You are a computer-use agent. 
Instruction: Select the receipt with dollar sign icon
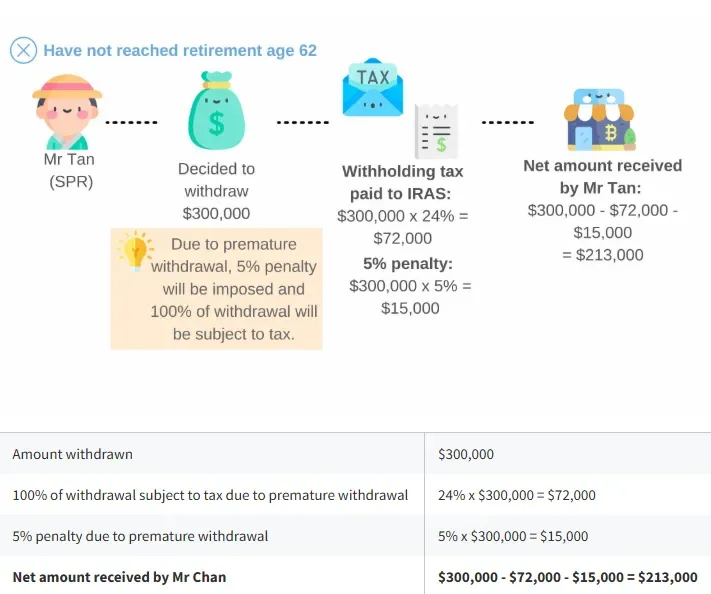tap(436, 131)
